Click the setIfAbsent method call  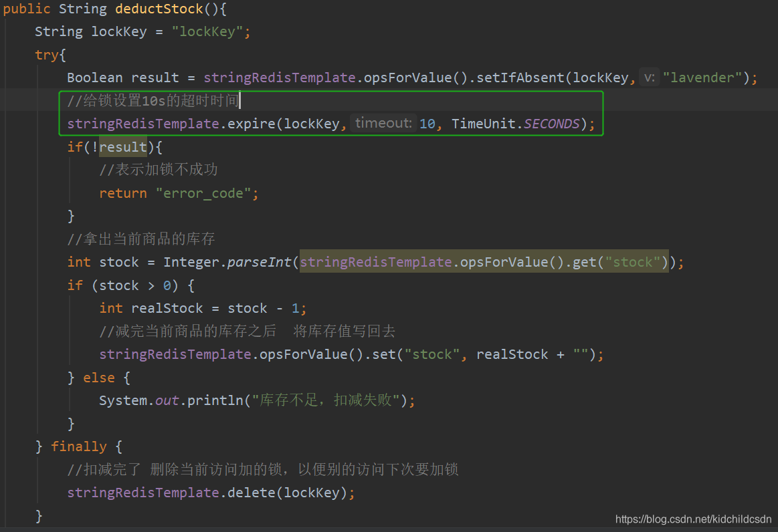click(x=520, y=78)
